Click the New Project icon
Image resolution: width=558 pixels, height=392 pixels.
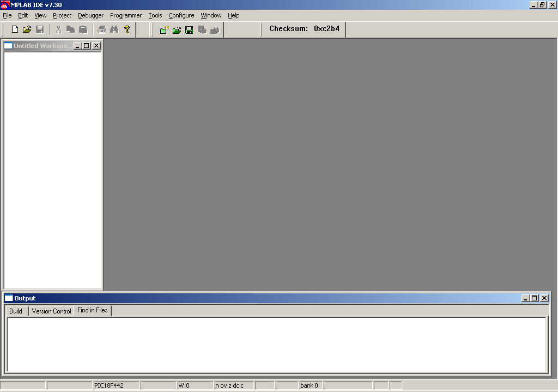pyautogui.click(x=164, y=30)
